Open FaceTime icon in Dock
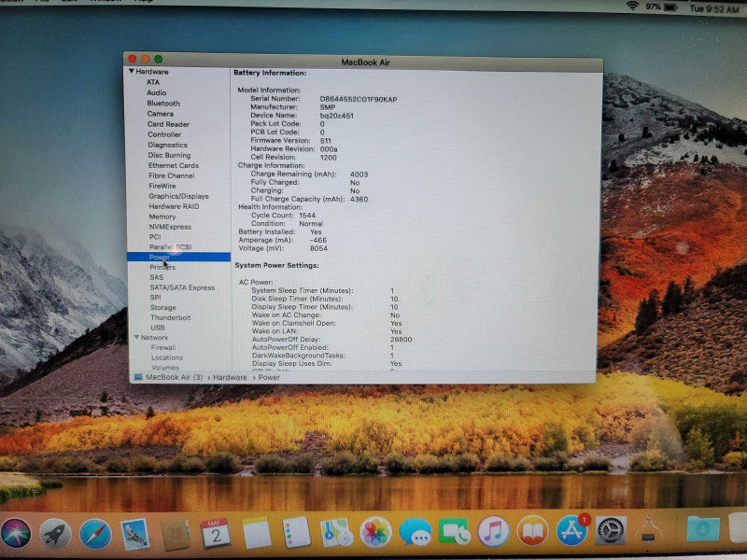747x560 pixels. [x=454, y=531]
